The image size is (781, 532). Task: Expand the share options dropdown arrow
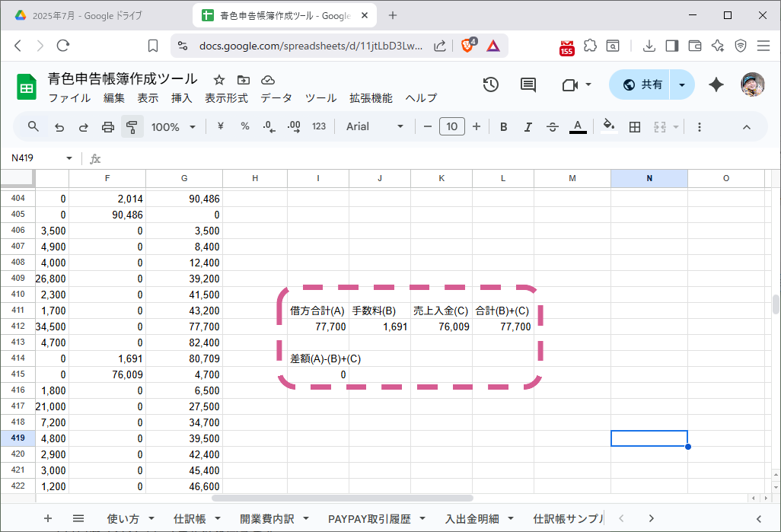click(682, 84)
